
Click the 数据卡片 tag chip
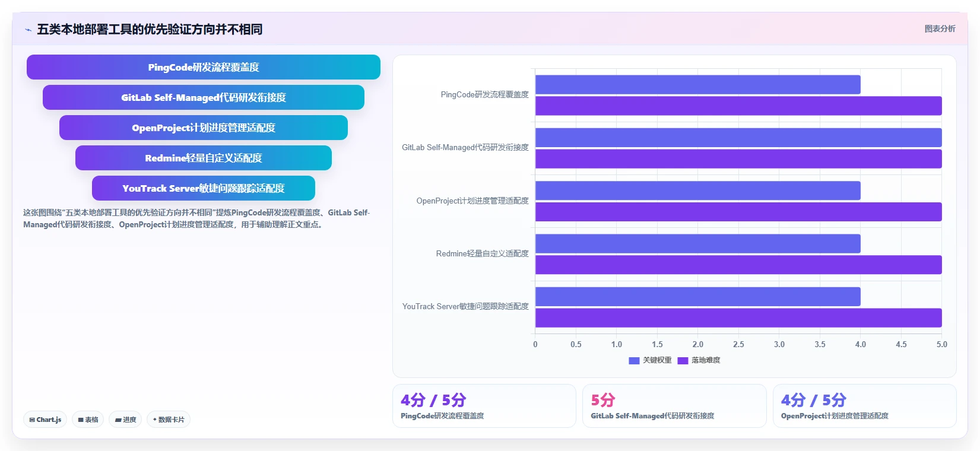coord(169,420)
